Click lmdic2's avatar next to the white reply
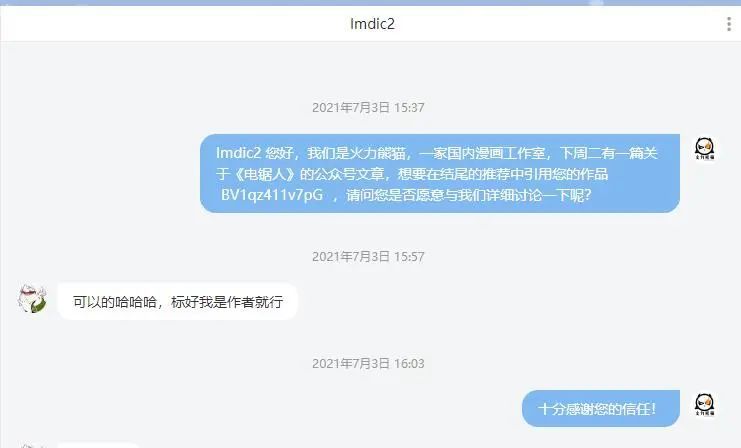Viewport: 741px width, 448px height. pos(32,298)
